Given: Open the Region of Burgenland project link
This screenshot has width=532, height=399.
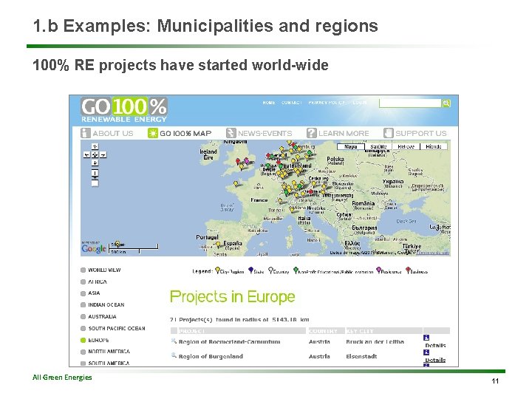Looking at the screenshot, I should click(211, 356).
